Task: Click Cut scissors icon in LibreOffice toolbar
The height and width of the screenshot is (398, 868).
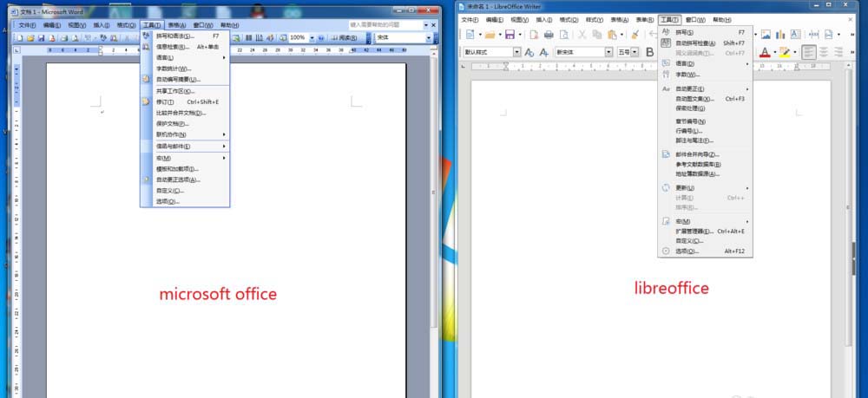Action: pos(582,35)
